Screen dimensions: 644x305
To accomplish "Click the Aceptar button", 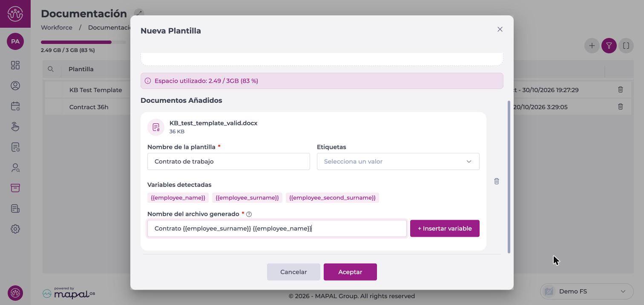I will (350, 272).
